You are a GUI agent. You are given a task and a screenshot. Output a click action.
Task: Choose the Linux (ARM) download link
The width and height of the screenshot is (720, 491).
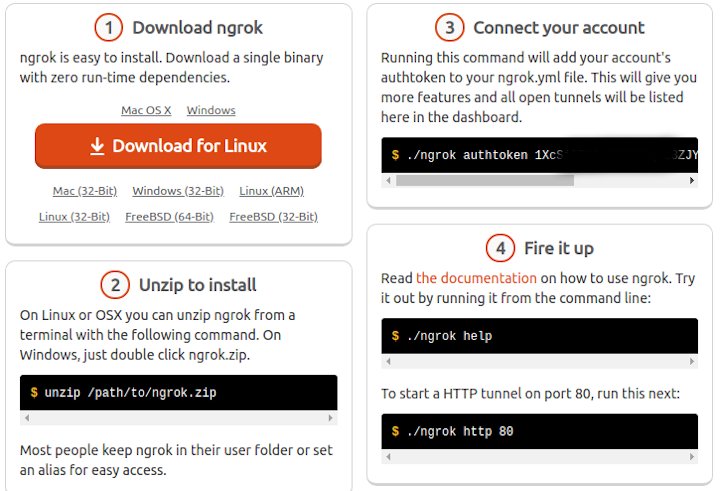pyautogui.click(x=271, y=190)
